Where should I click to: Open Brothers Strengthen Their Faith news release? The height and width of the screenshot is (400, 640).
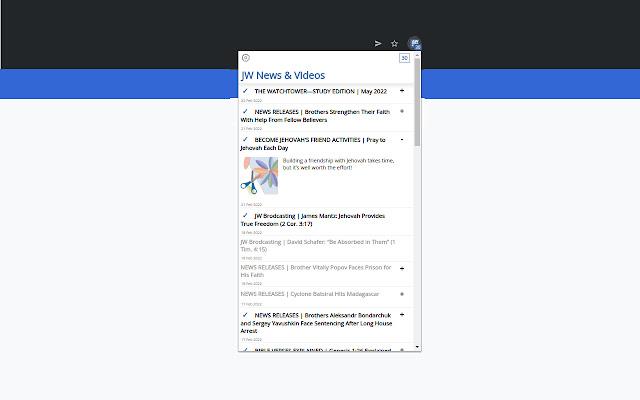tap(315, 116)
